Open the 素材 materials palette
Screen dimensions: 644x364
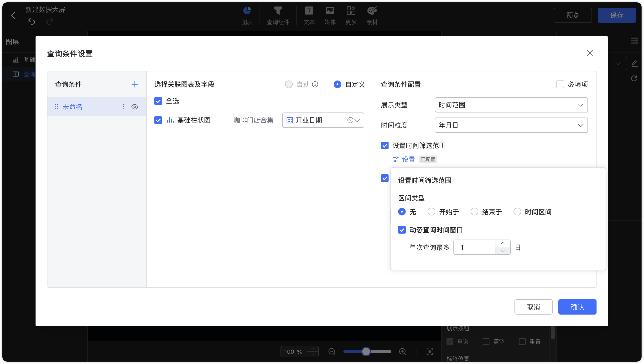coord(372,16)
